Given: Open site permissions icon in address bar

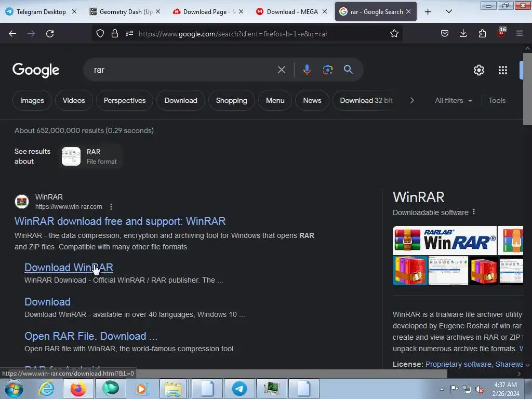Looking at the screenshot, I should click(x=129, y=33).
